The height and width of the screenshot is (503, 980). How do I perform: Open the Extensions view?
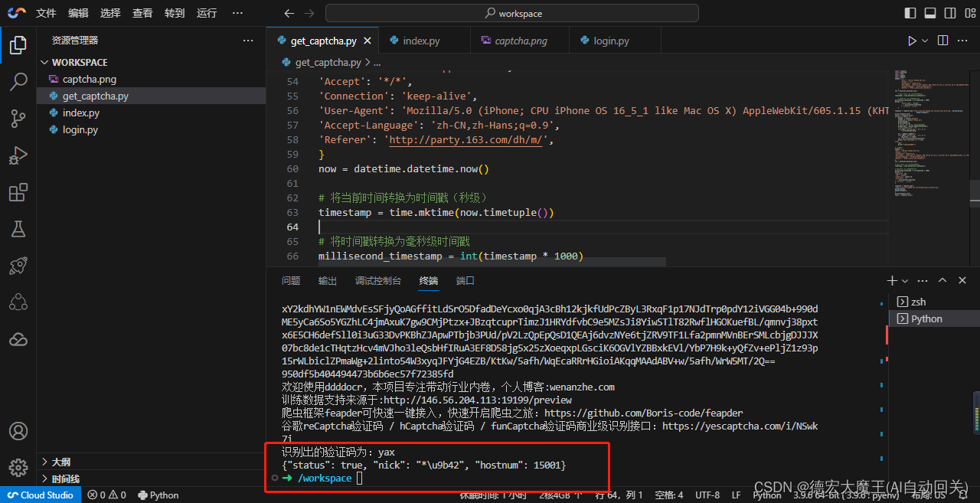click(x=18, y=192)
